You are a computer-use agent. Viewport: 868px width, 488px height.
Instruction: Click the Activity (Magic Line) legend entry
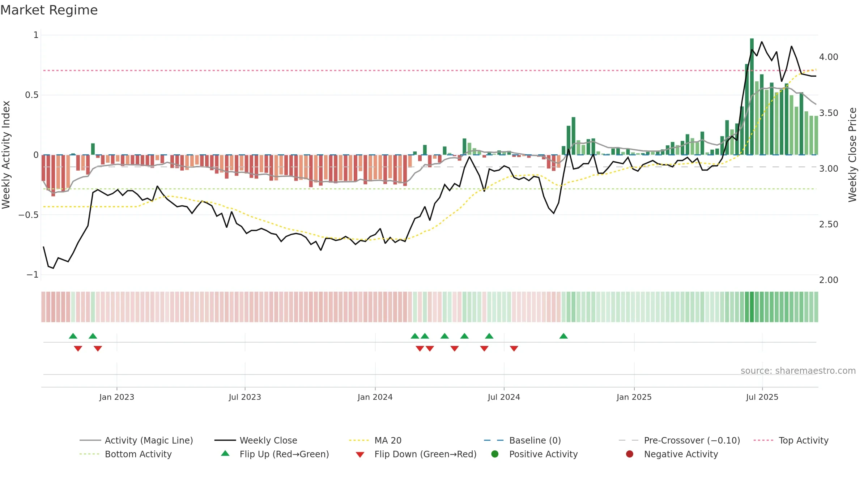[x=136, y=440]
